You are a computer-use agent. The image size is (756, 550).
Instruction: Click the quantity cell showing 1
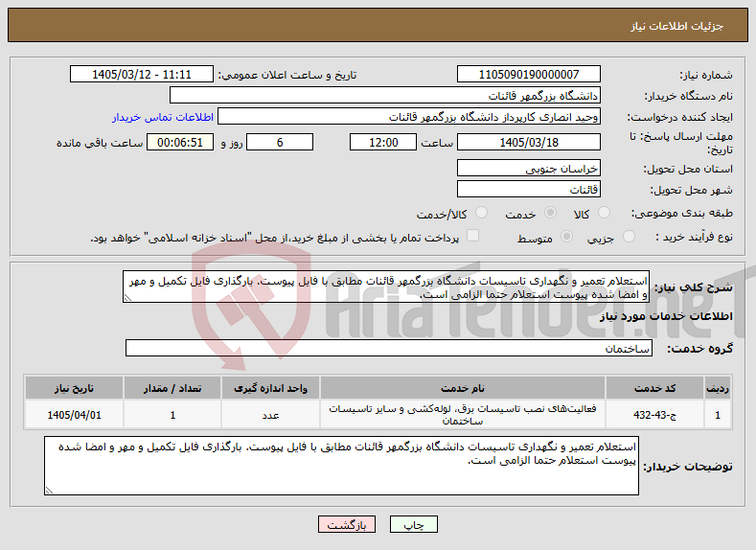tap(172, 415)
